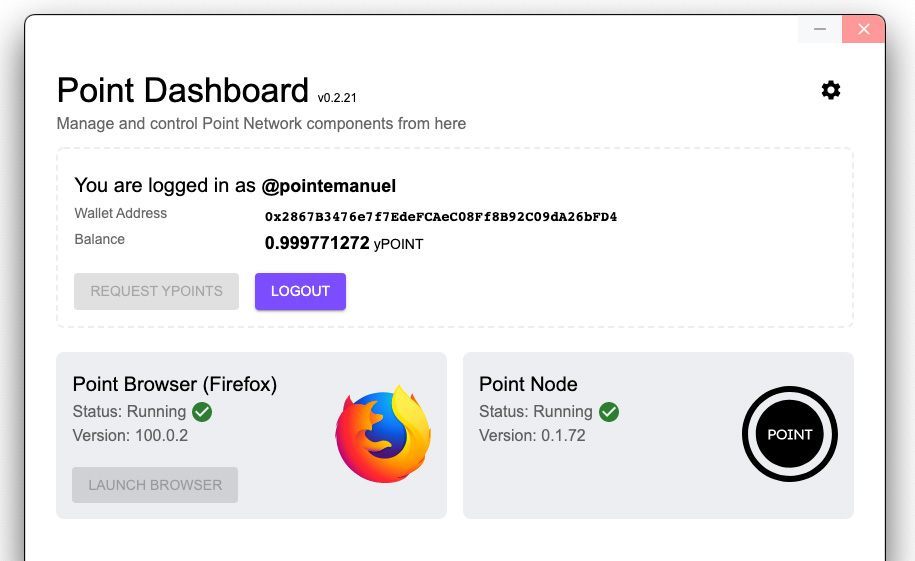The width and height of the screenshot is (915, 561).
Task: Click the black circular POINT logo
Action: (790, 434)
